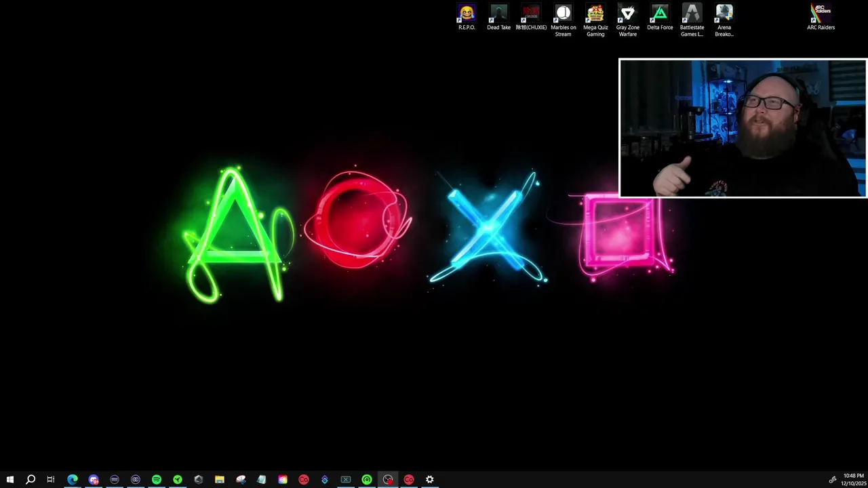The height and width of the screenshot is (488, 868).
Task: Open Marbles on Stream desktop shortcut
Action: (563, 20)
